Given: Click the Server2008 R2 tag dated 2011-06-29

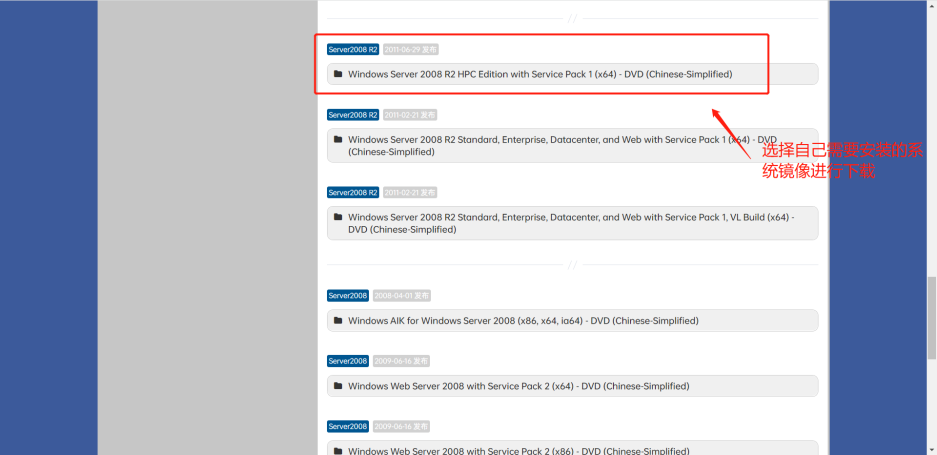Looking at the screenshot, I should click(353, 50).
